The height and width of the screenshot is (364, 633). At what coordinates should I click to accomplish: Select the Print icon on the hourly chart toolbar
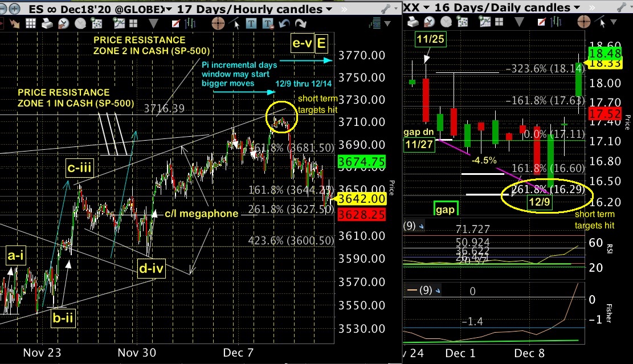46,23
